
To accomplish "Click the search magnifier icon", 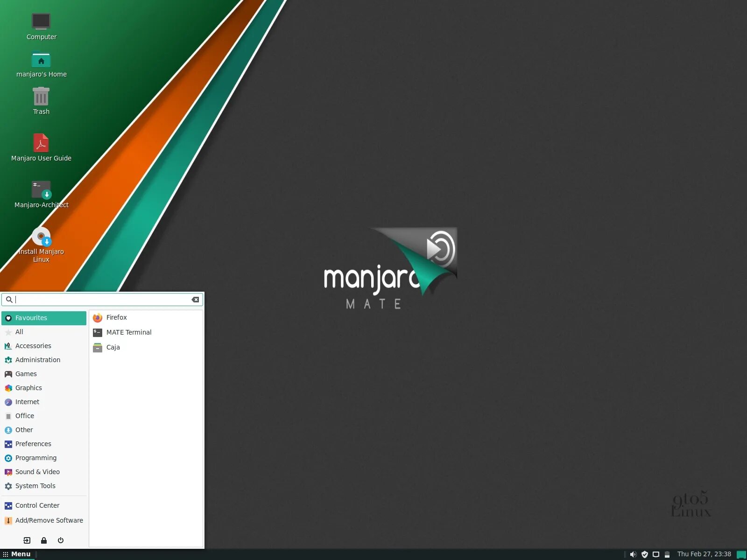I will [9, 300].
